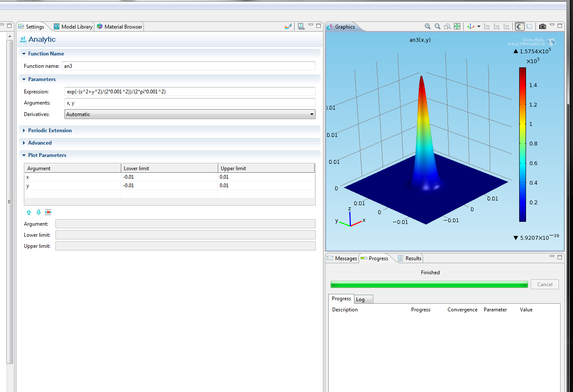Viewport: 573px width, 392px height.
Task: Click the Arguments input field
Action: [190, 103]
